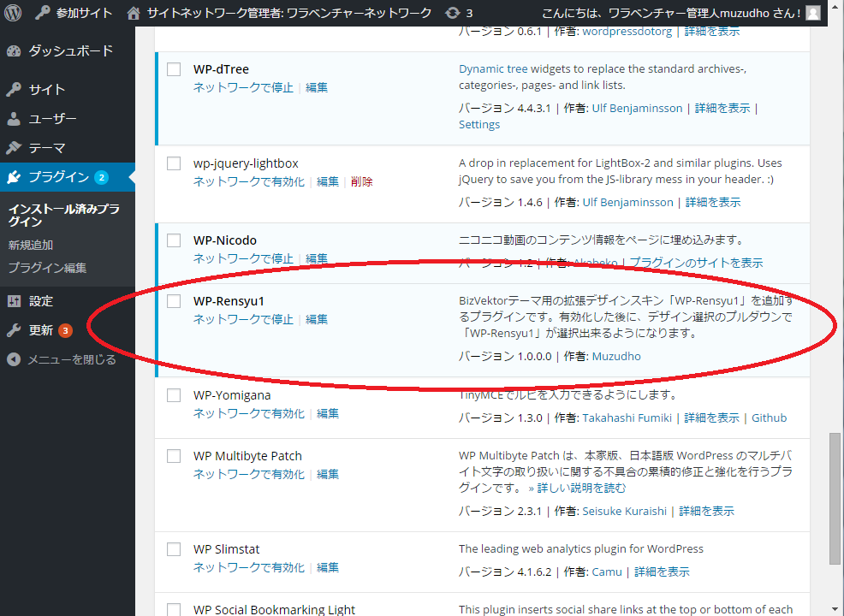Click the orange 3 badge on 更新
844x616 pixels.
tap(65, 330)
